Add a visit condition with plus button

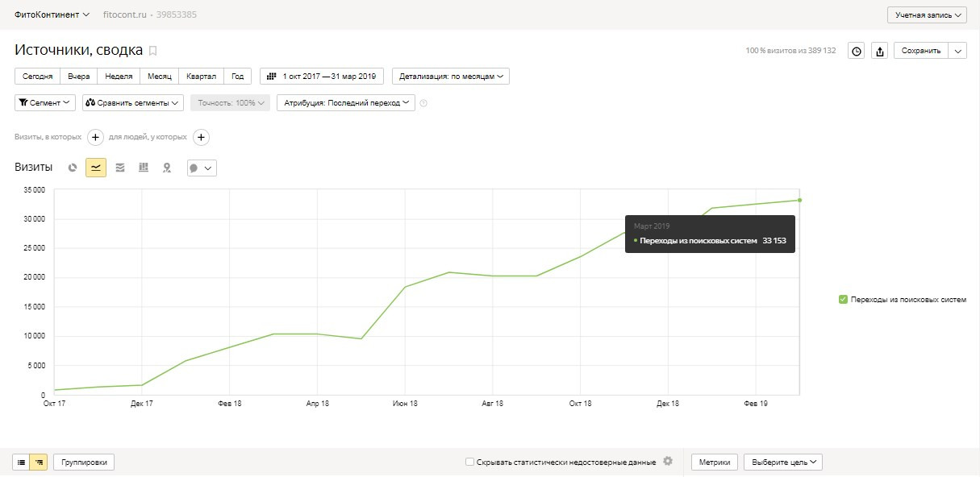pyautogui.click(x=95, y=137)
